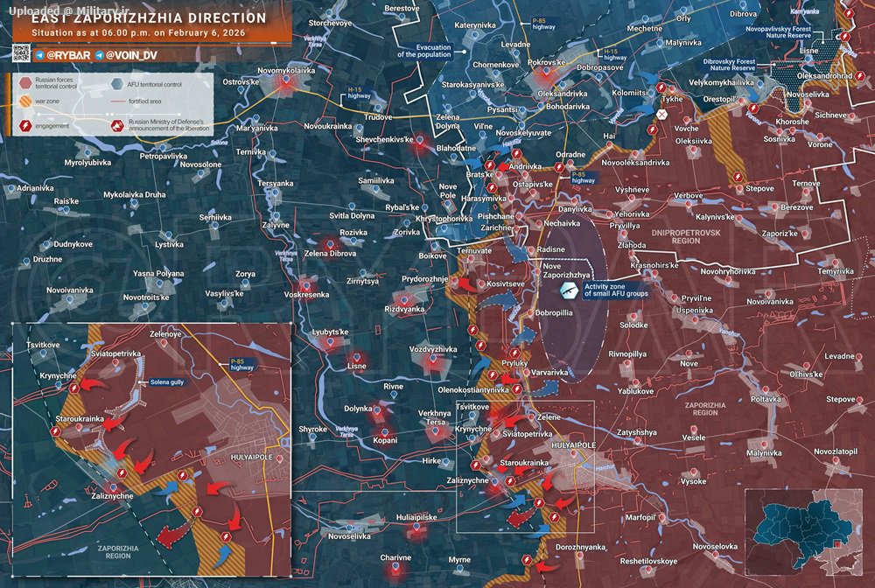875x588 pixels.
Task: Click the white X marker near Tykhe
Action: tap(661, 115)
